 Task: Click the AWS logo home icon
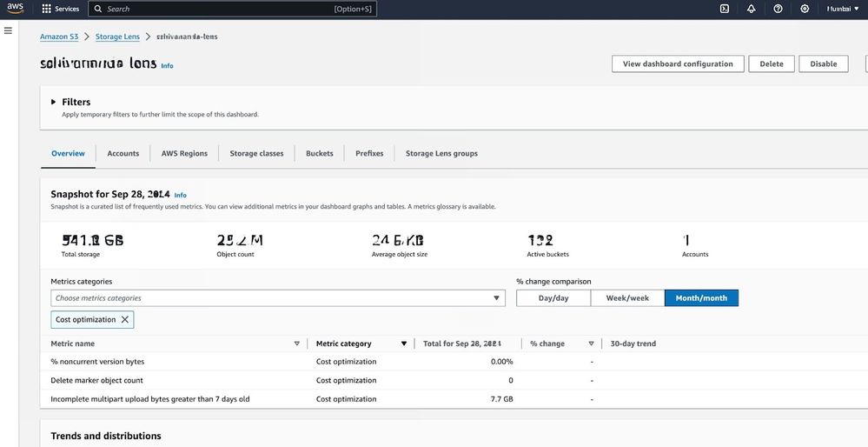(x=16, y=9)
